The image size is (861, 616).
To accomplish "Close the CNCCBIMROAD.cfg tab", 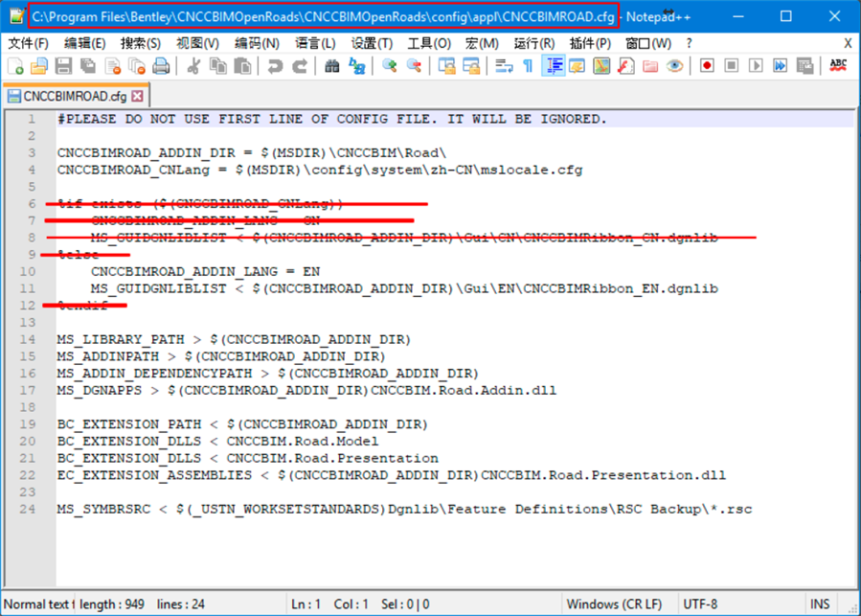I will [137, 96].
